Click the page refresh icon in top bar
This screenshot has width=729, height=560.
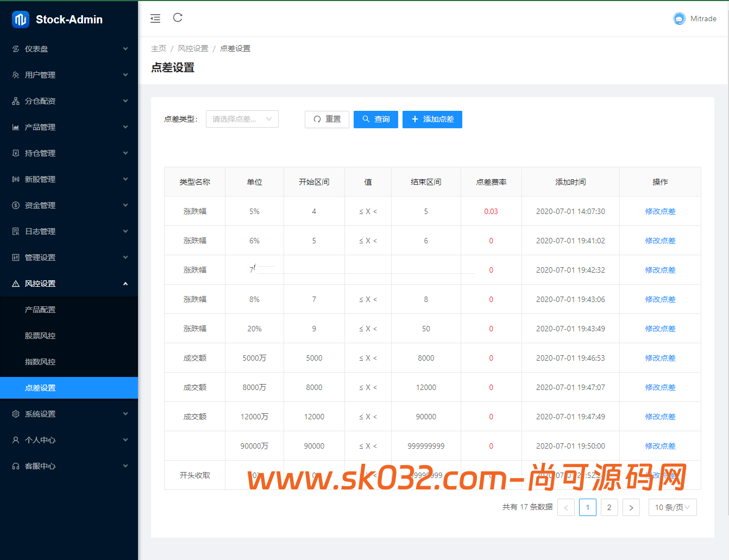[178, 18]
